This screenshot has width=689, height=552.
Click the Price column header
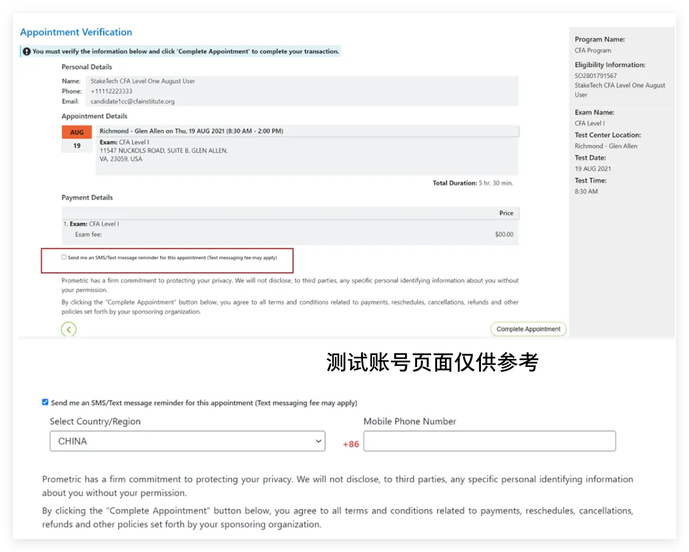(x=506, y=213)
